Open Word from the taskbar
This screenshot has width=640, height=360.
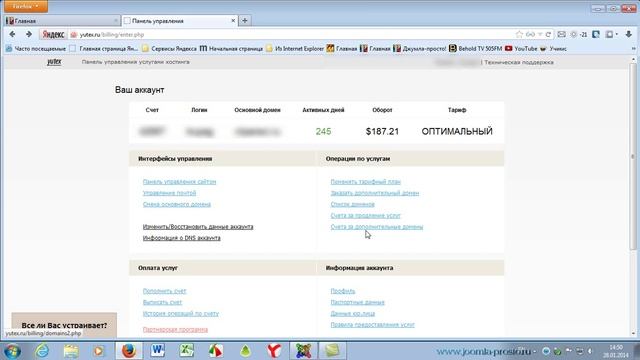click(158, 351)
